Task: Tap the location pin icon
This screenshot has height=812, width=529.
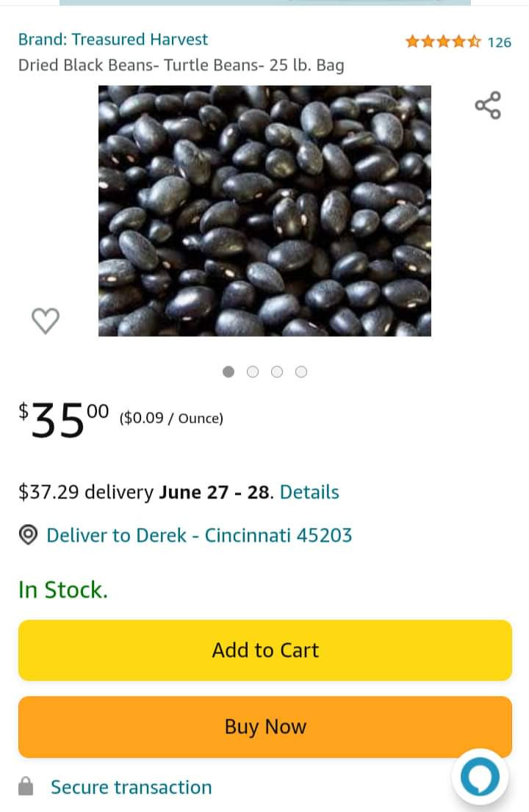Action: (28, 535)
